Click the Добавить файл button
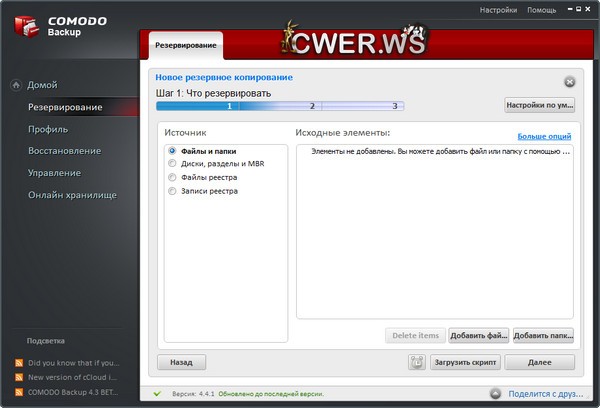The width and height of the screenshot is (600, 408). pyautogui.click(x=478, y=335)
